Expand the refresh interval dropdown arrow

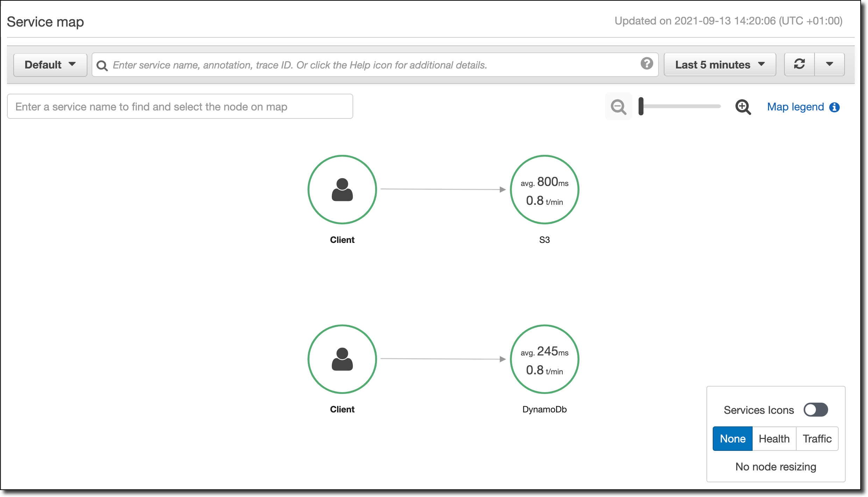click(x=830, y=64)
